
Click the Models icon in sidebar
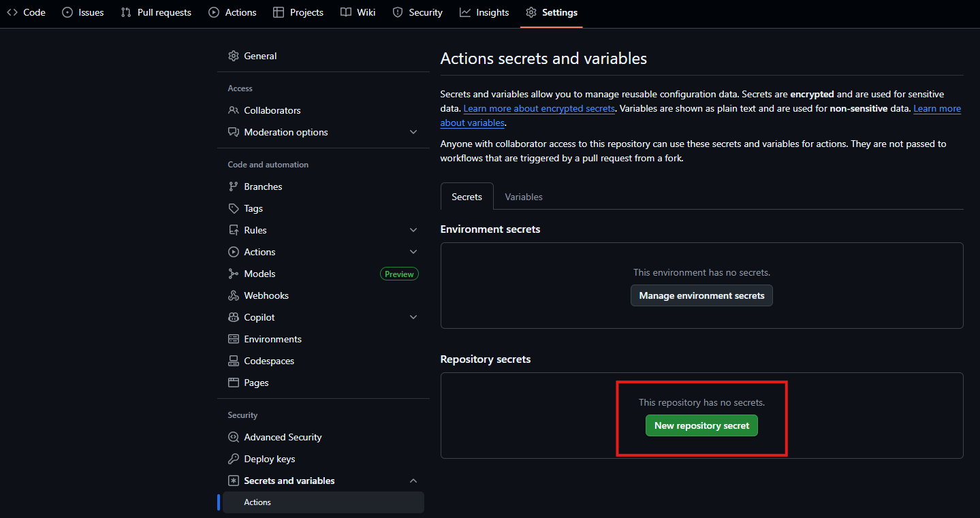[234, 274]
